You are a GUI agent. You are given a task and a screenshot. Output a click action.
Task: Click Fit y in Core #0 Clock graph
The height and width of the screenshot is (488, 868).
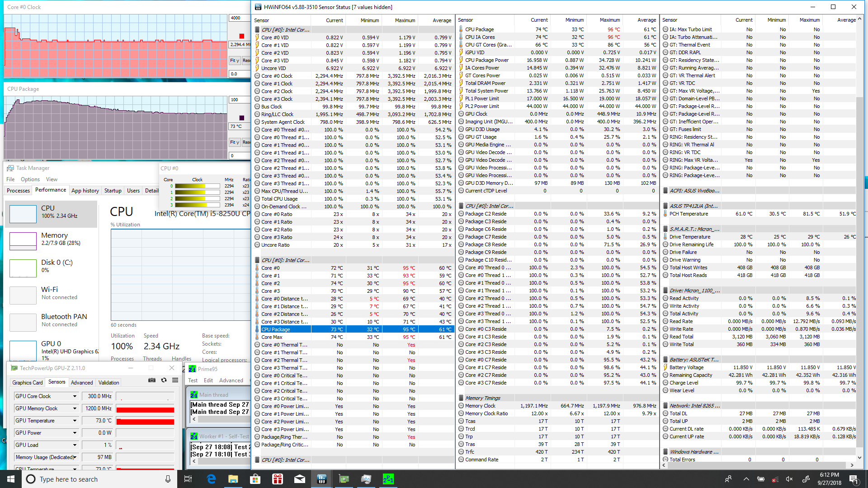tap(234, 61)
